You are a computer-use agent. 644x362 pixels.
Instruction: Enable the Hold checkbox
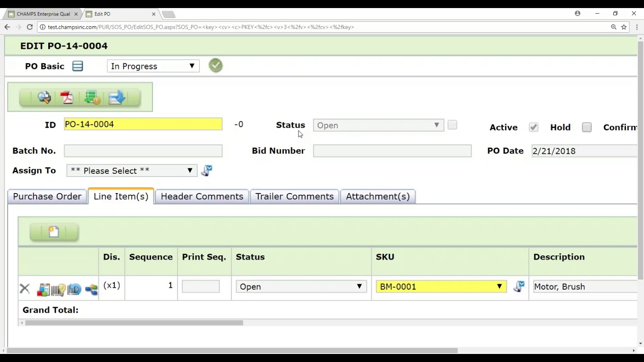pos(587,128)
